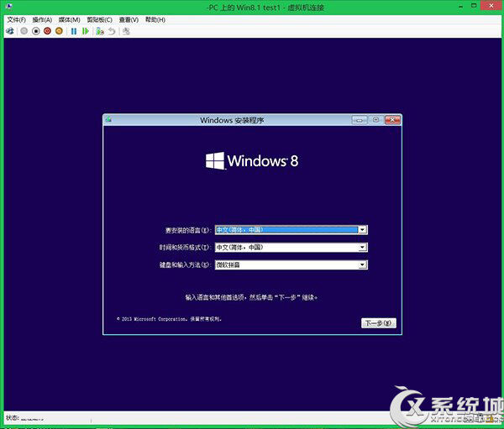Save the VM state with the orange icon
504x429 pixels.
pos(59,31)
